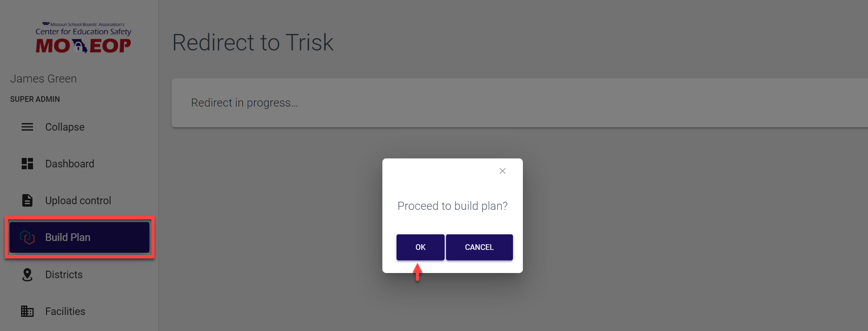Click the Build Plan hexagon icon

pyautogui.click(x=27, y=237)
